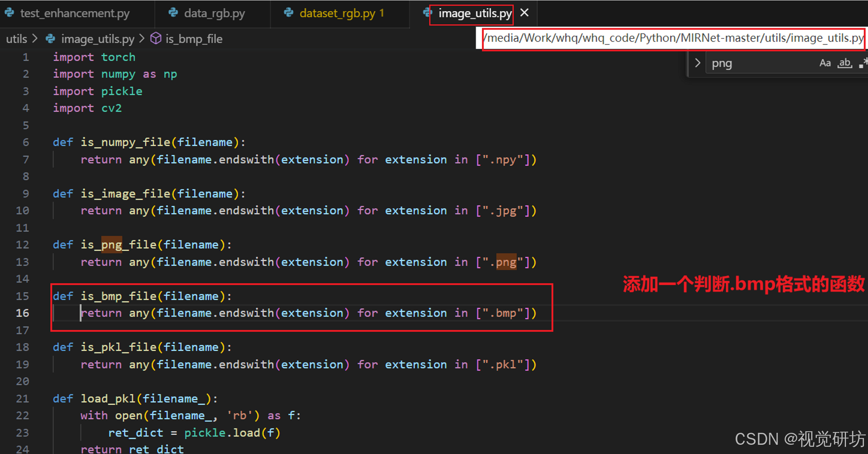This screenshot has height=454, width=868.
Task: Click highlighted png match on line 13
Action: pyautogui.click(x=506, y=262)
